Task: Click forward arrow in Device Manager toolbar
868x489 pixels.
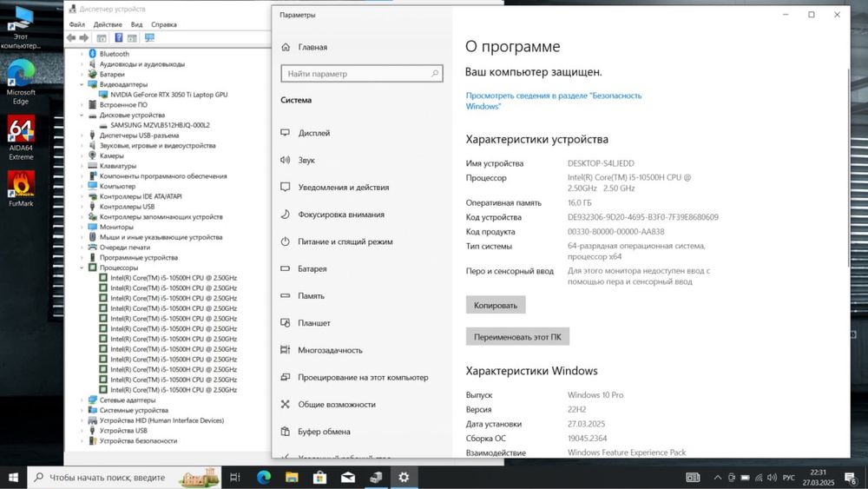Action: [84, 37]
